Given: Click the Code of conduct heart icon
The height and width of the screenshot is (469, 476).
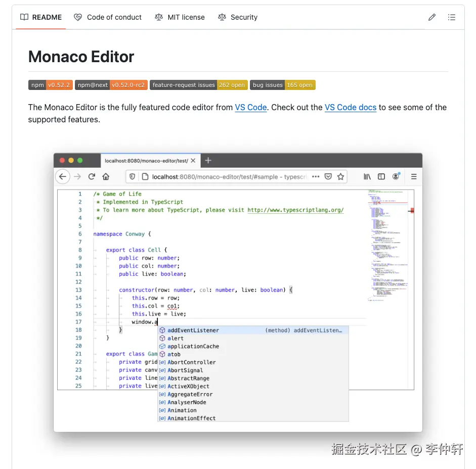Looking at the screenshot, I should click(x=78, y=17).
